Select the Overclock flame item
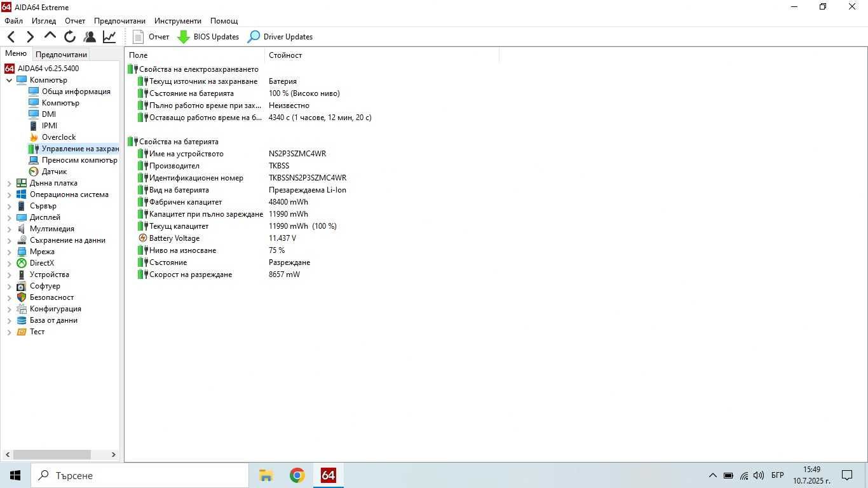 pos(52,137)
